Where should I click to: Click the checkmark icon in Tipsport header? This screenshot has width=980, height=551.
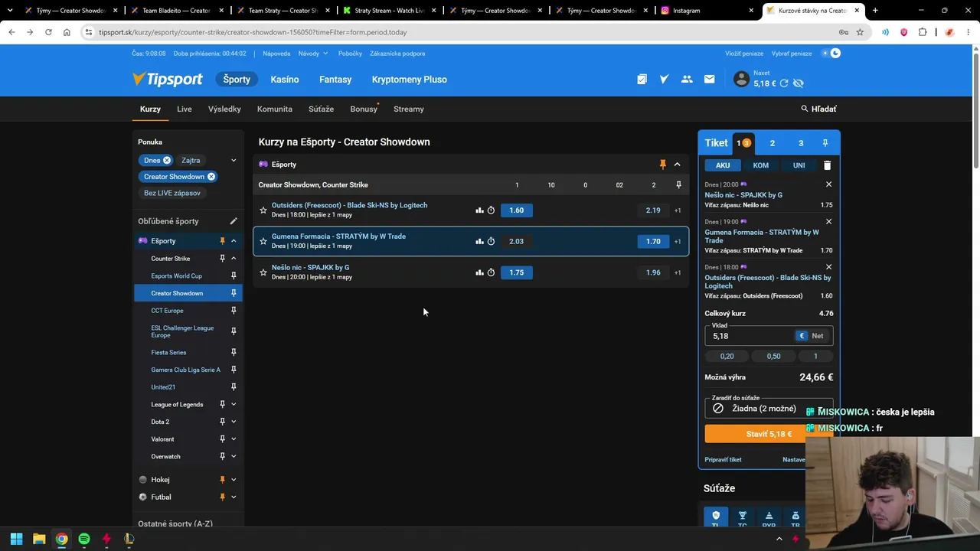[664, 80]
